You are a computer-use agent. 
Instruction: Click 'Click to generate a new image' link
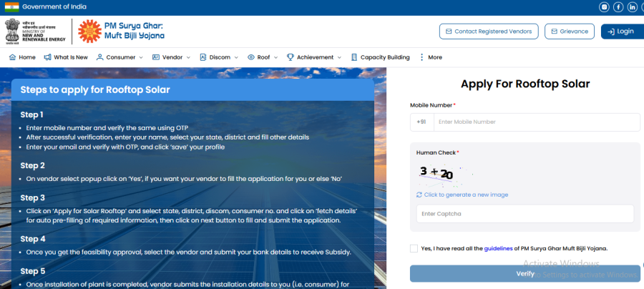466,195
